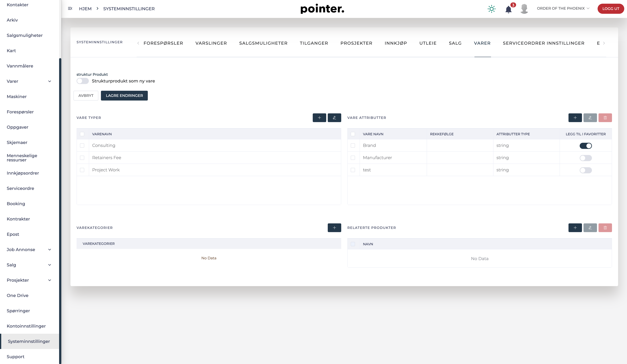Switch to the Varslinger tab
This screenshot has width=627, height=364.
(211, 43)
